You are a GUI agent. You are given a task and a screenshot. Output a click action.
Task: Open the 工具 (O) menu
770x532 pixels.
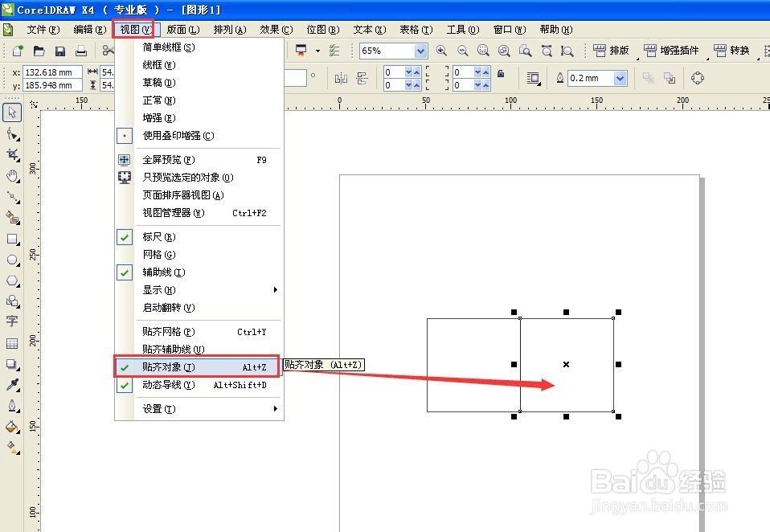tap(463, 30)
